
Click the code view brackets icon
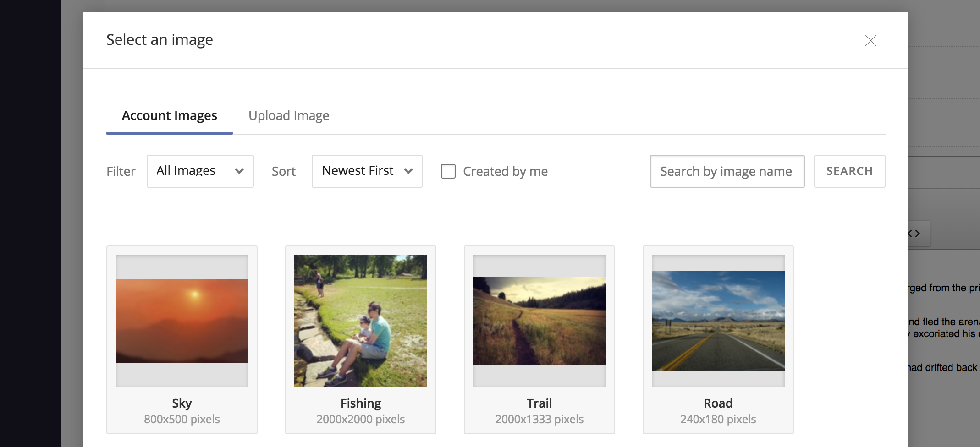pyautogui.click(x=915, y=234)
